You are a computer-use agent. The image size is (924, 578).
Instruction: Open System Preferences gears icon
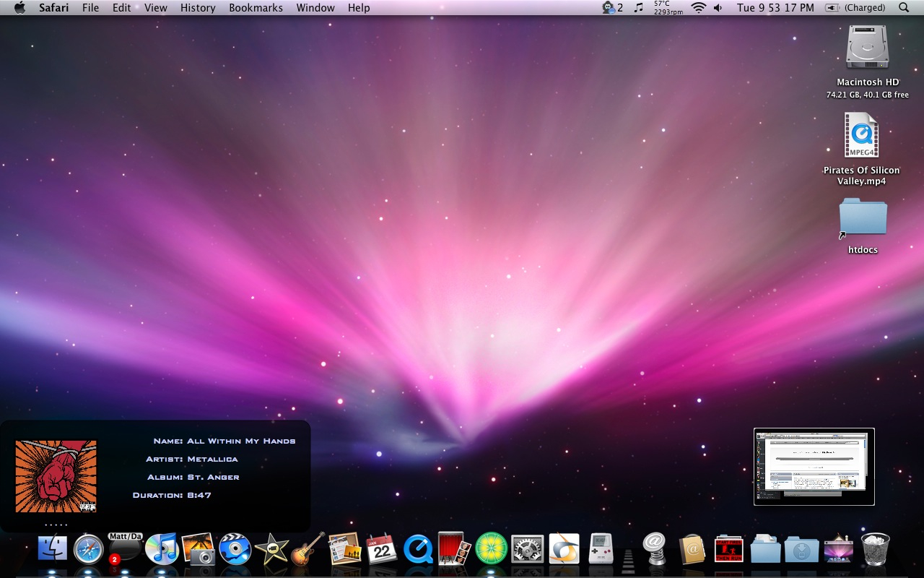click(x=528, y=549)
